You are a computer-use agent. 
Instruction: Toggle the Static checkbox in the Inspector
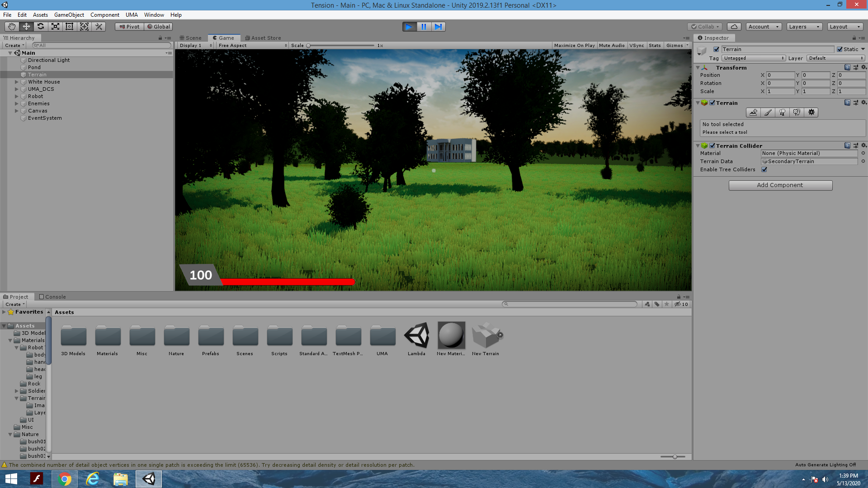pos(840,49)
